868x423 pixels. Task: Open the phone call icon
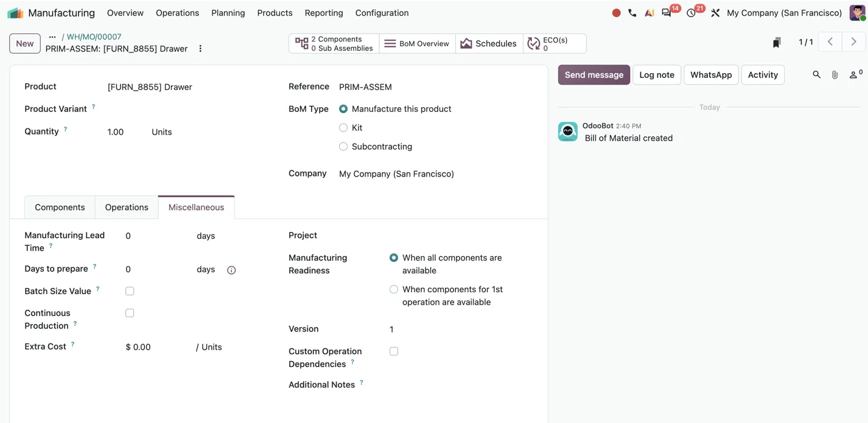click(x=632, y=13)
